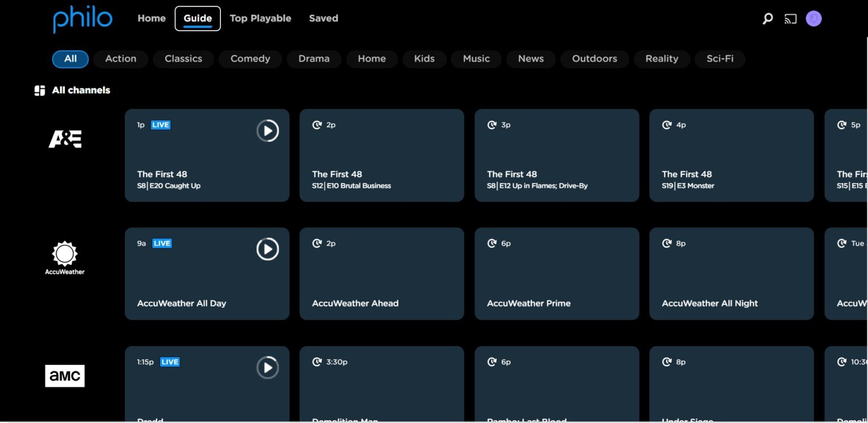868x423 pixels.
Task: Select the Kids filter option
Action: click(x=424, y=59)
